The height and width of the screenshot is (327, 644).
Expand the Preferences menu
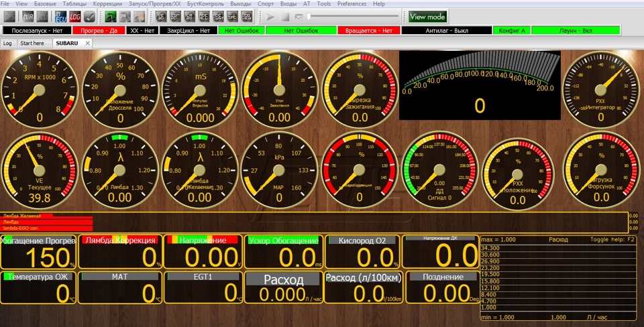tap(352, 4)
